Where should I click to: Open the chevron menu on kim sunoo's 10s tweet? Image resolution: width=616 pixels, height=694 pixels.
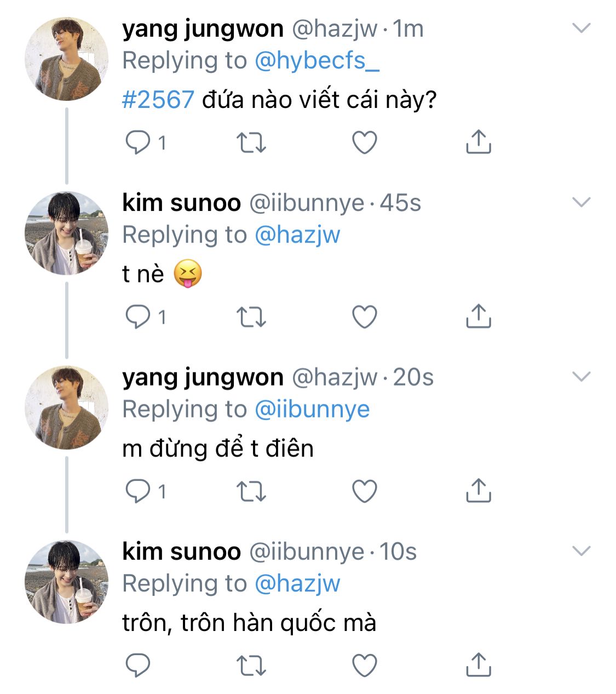[581, 550]
